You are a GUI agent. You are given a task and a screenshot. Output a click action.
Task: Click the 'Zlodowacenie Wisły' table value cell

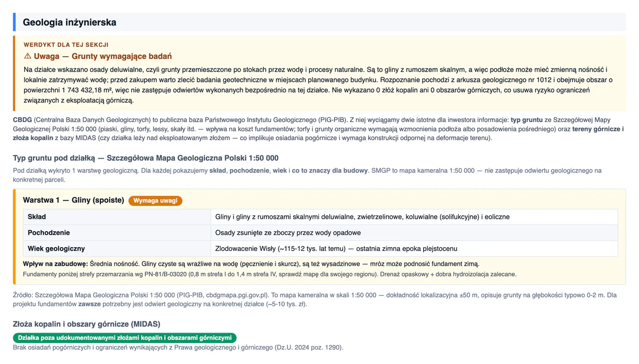(x=414, y=249)
